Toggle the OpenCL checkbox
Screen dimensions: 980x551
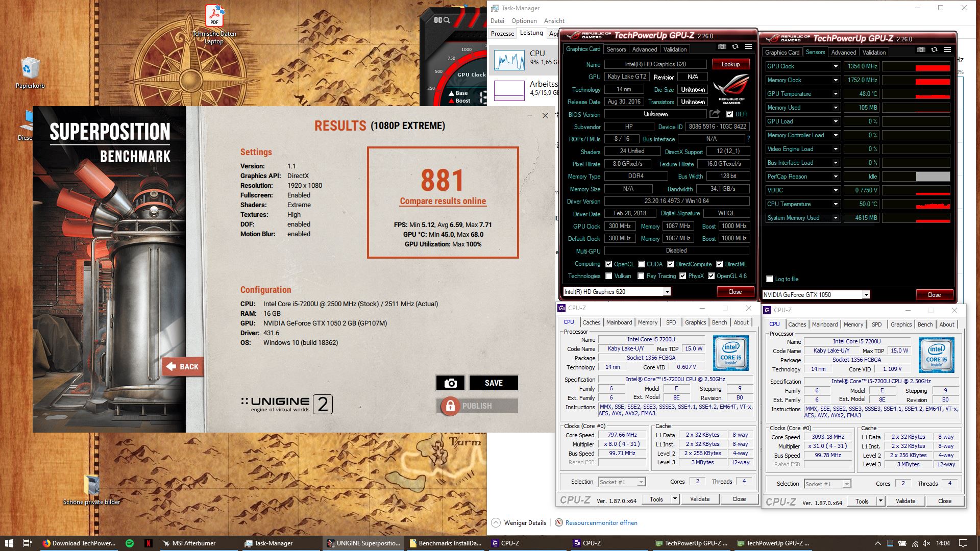pyautogui.click(x=608, y=264)
